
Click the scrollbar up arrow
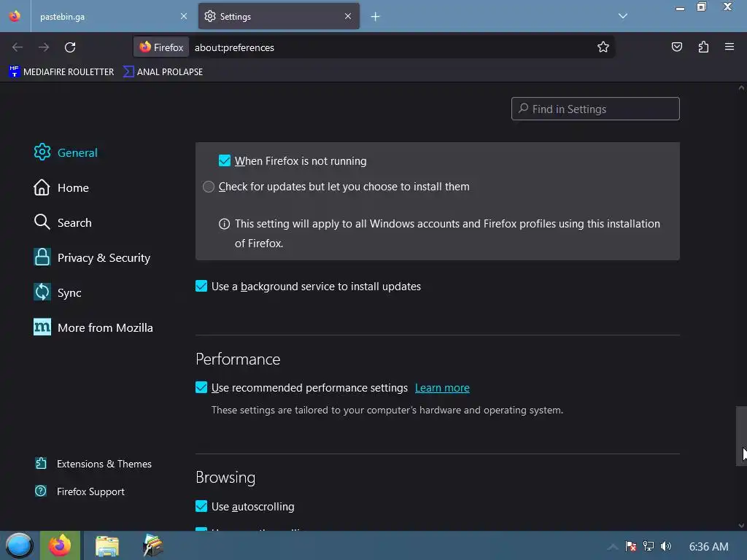pos(741,87)
